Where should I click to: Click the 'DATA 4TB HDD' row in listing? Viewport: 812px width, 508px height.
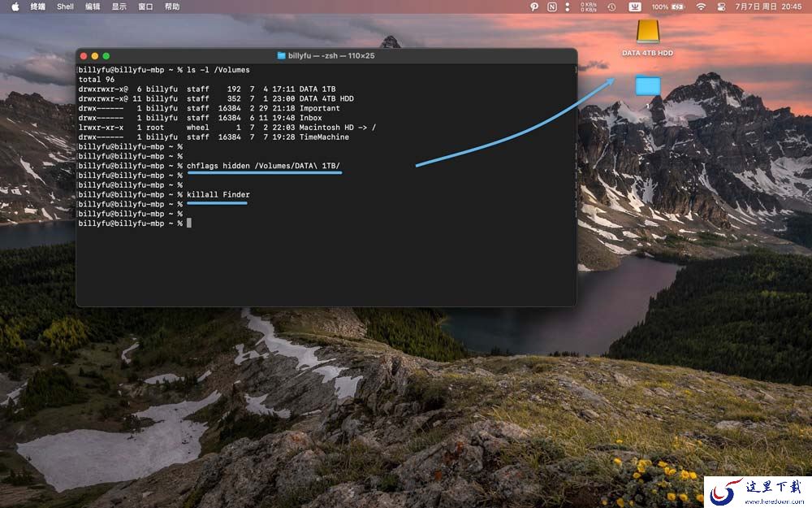(217, 98)
